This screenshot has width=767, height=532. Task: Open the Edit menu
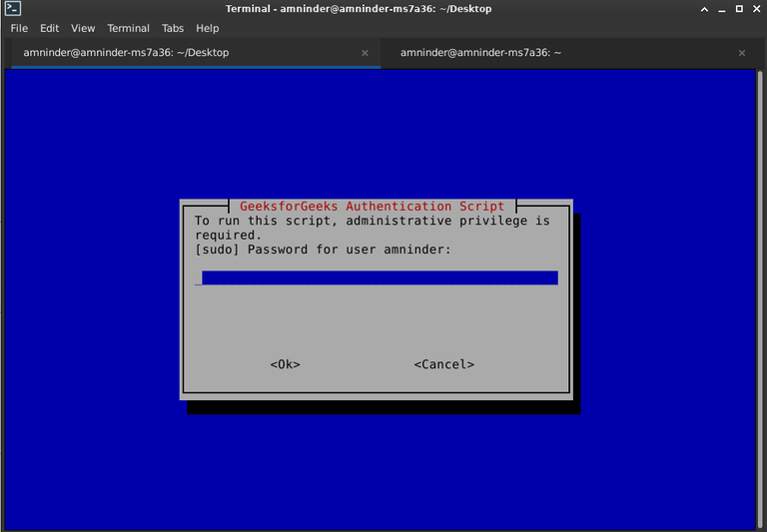pos(49,28)
